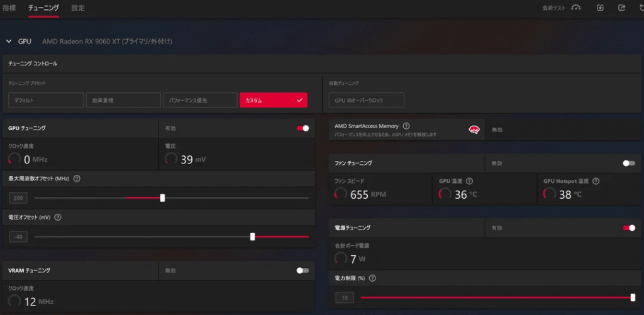Open help icon beside AMD SmartAccess Memory
Viewport: 644px width, 315px height.
pos(406,126)
